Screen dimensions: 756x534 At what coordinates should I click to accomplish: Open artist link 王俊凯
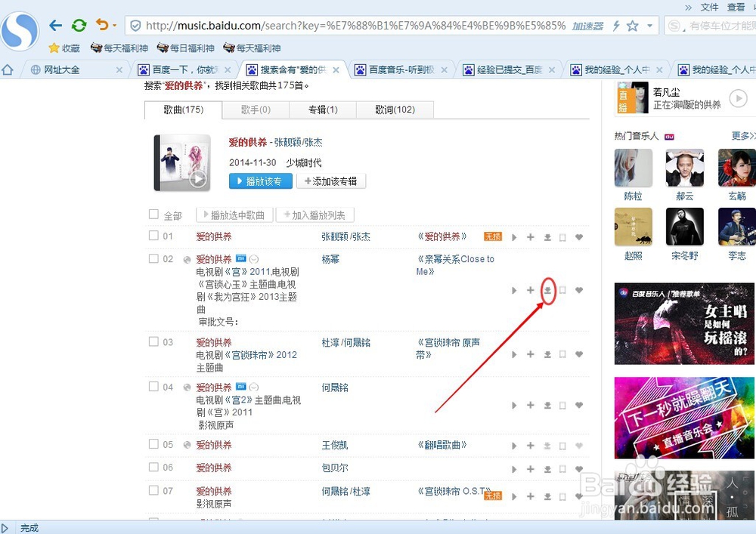[335, 445]
